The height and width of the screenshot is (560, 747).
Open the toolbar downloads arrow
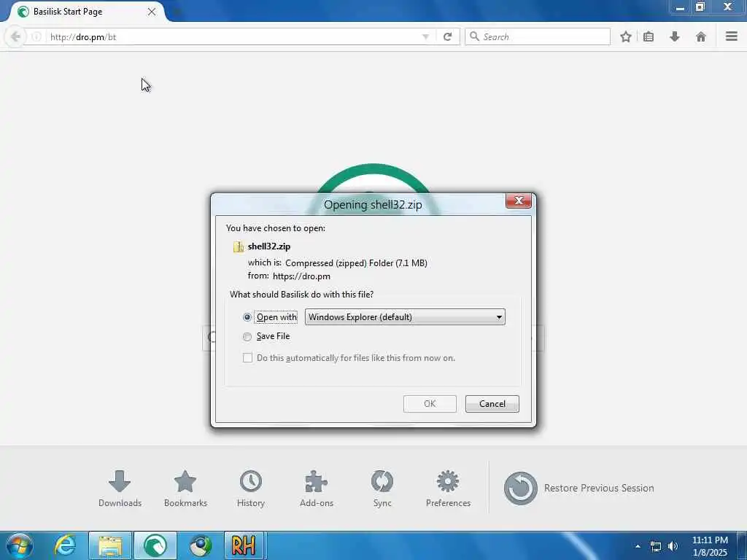pyautogui.click(x=675, y=36)
